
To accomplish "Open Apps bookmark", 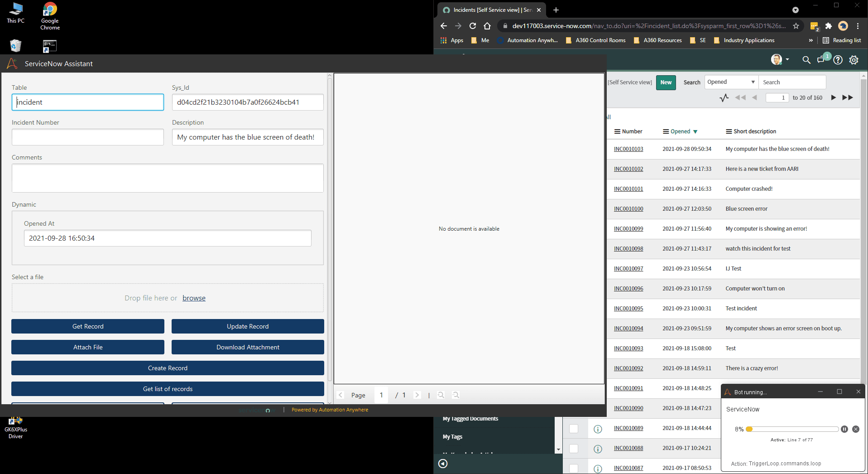I will (452, 40).
